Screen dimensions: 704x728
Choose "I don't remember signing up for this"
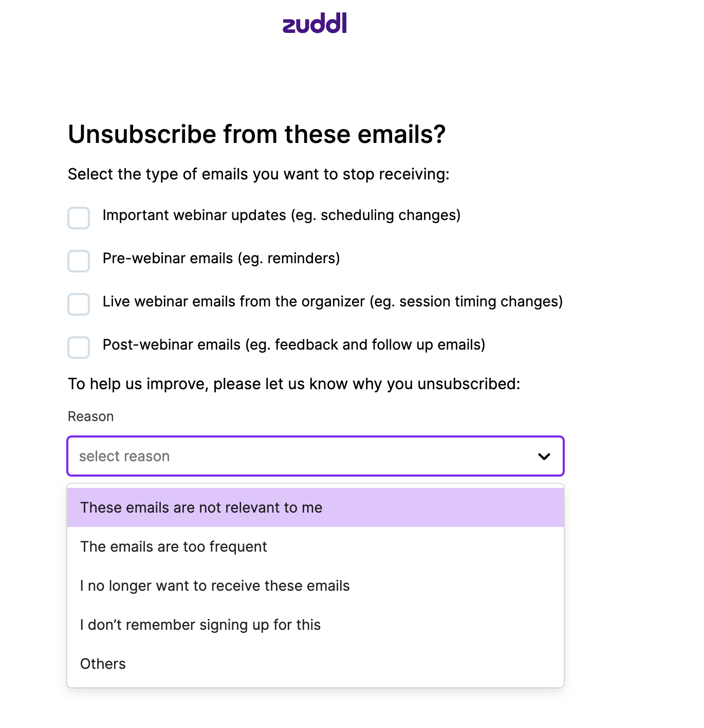point(200,625)
